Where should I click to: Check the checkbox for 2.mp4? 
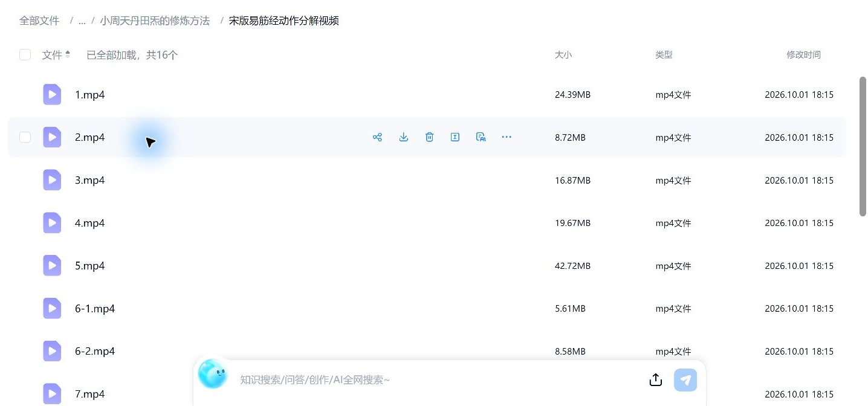pyautogui.click(x=25, y=137)
